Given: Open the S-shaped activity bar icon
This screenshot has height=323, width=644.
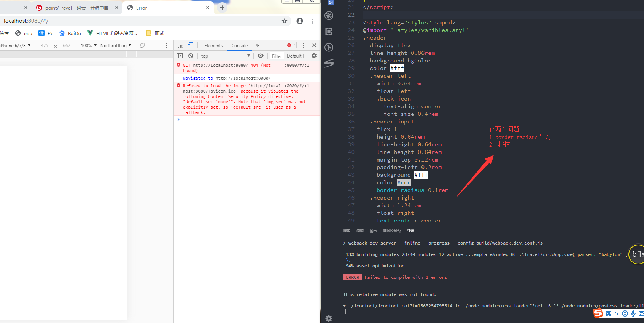Looking at the screenshot, I should click(x=329, y=63).
